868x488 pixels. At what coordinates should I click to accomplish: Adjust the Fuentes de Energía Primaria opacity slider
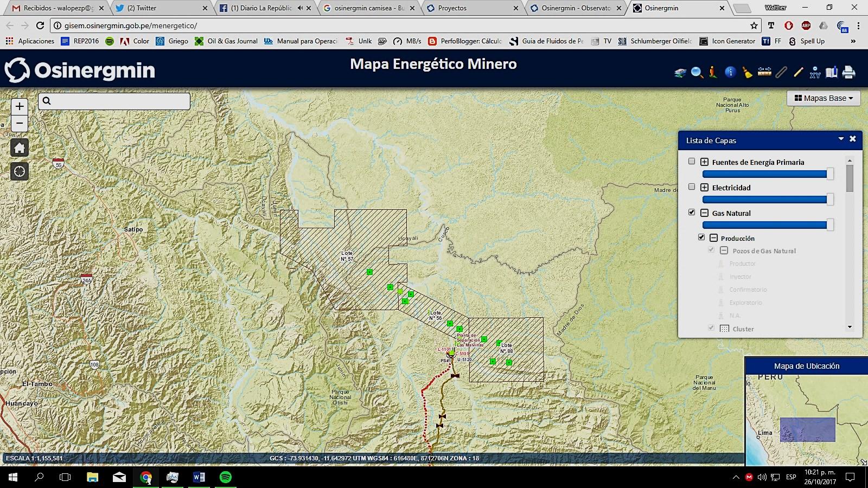(x=768, y=174)
